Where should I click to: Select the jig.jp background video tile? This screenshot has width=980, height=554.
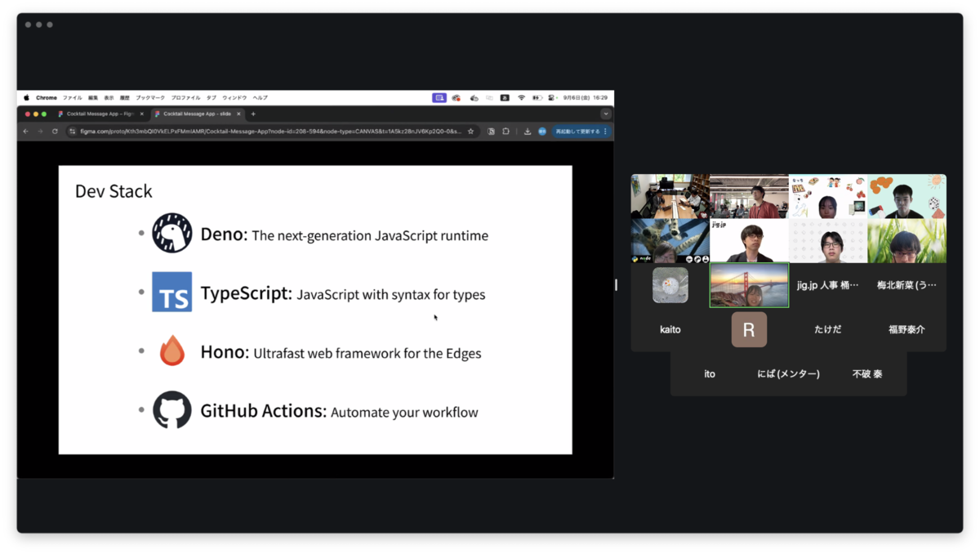(x=749, y=240)
